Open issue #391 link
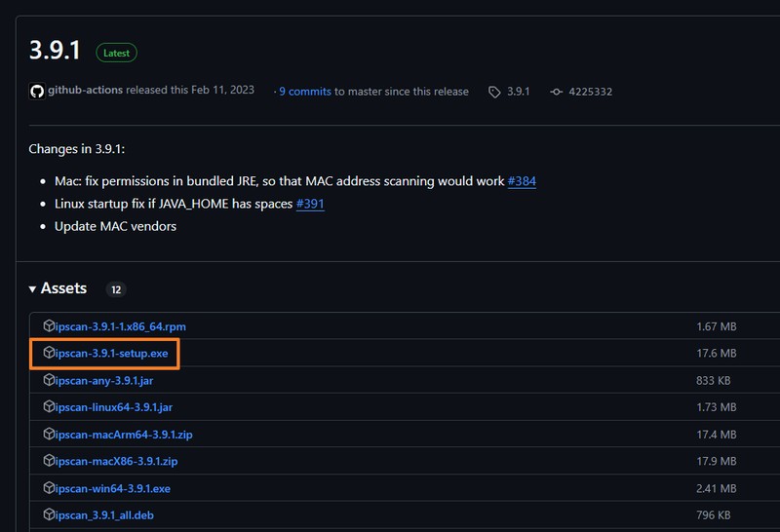780x532 pixels. pos(310,204)
